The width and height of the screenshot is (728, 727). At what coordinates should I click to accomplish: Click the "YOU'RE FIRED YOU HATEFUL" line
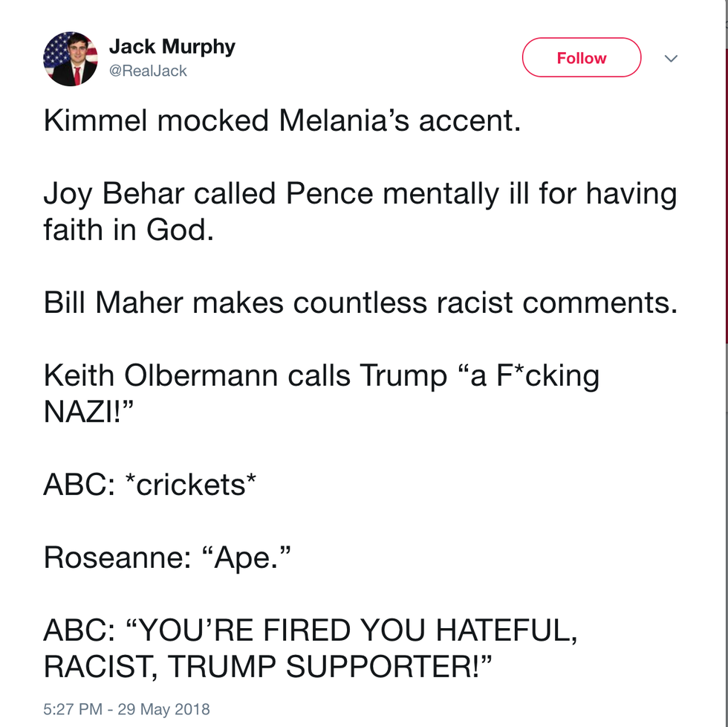311,630
